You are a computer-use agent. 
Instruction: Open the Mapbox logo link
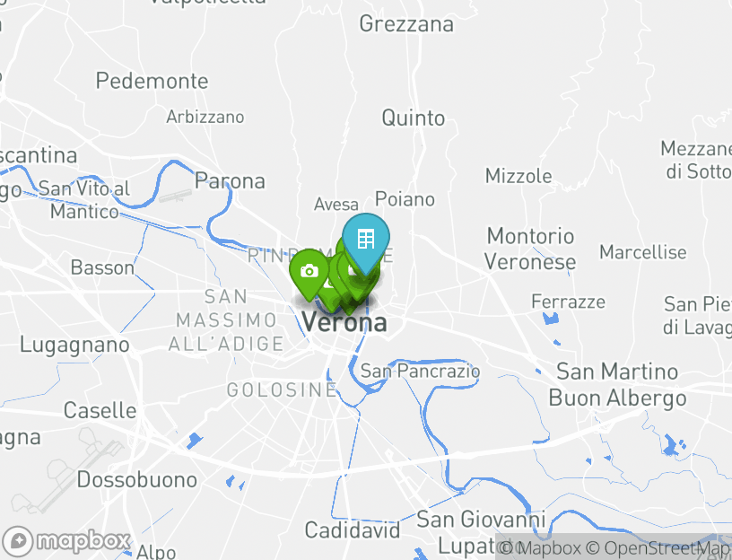[x=66, y=541]
